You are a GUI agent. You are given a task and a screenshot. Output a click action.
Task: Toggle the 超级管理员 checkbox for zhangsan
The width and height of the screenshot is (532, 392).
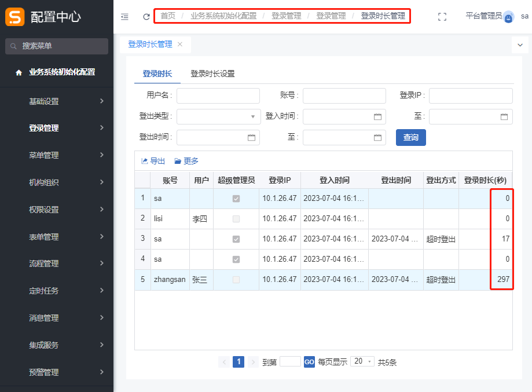[x=236, y=280]
